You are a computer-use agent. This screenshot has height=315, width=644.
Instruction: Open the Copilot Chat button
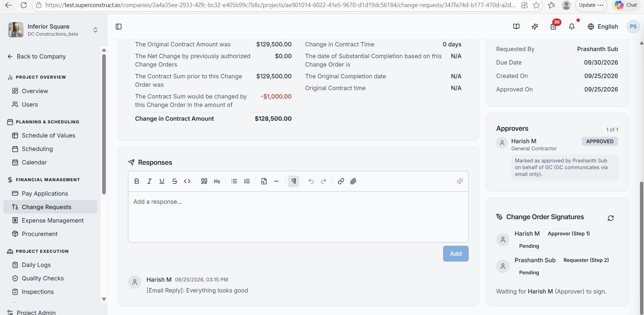click(x=626, y=5)
